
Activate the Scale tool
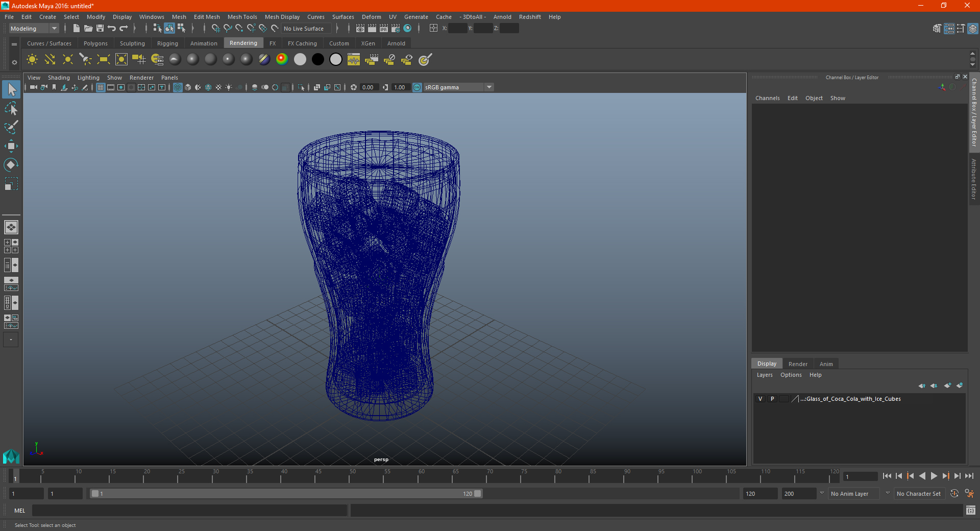(x=11, y=183)
